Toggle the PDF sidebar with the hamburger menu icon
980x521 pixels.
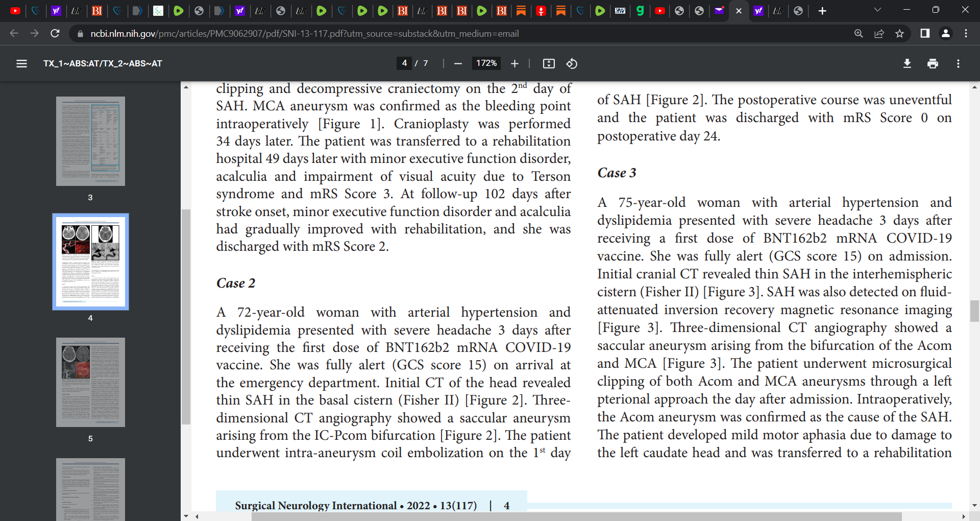click(21, 63)
